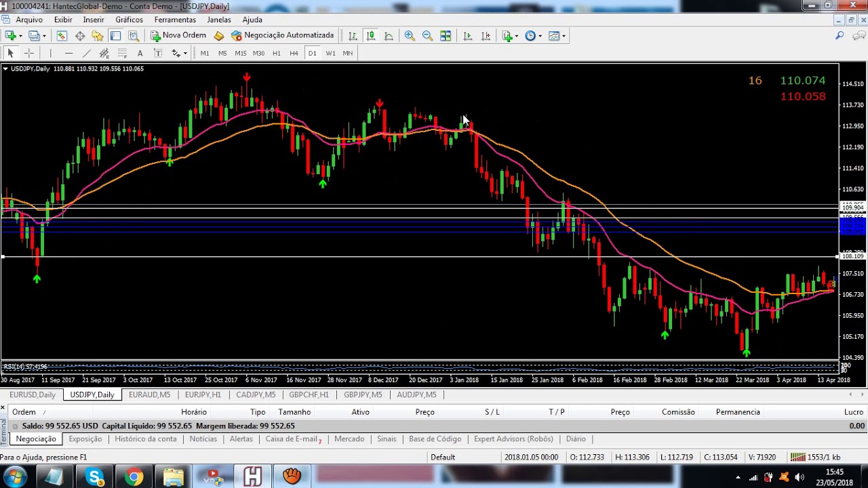Expand the New Chart dropdown arrow
Image resolution: width=868 pixels, height=488 pixels.
tap(20, 36)
